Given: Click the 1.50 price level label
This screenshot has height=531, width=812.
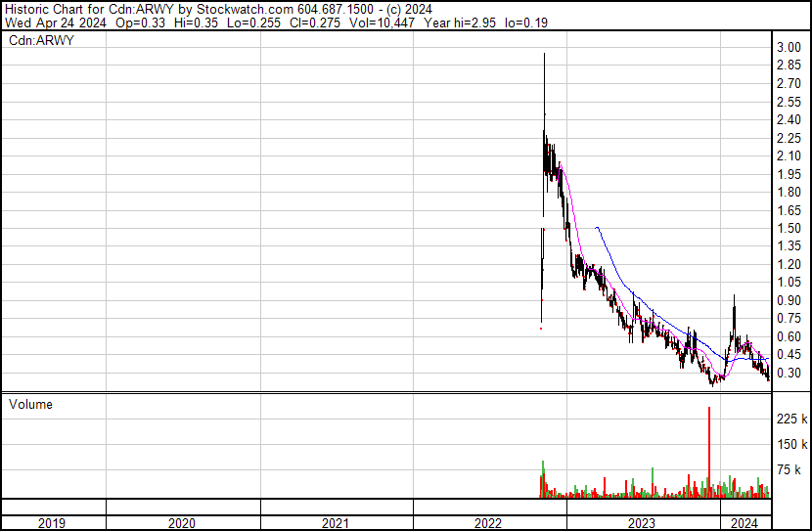Looking at the screenshot, I should tap(789, 228).
